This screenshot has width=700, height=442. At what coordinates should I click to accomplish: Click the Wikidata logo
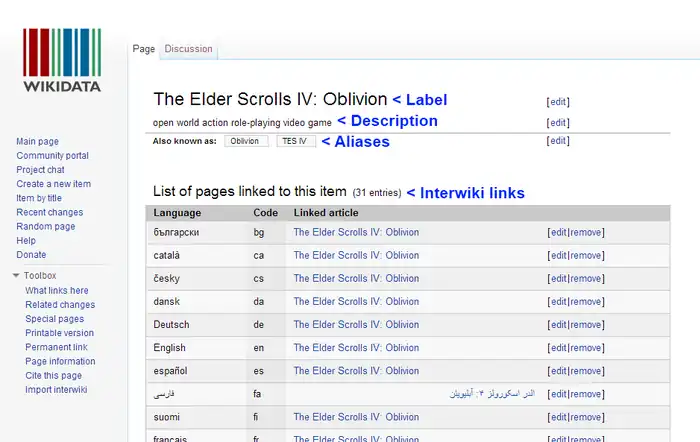click(62, 59)
